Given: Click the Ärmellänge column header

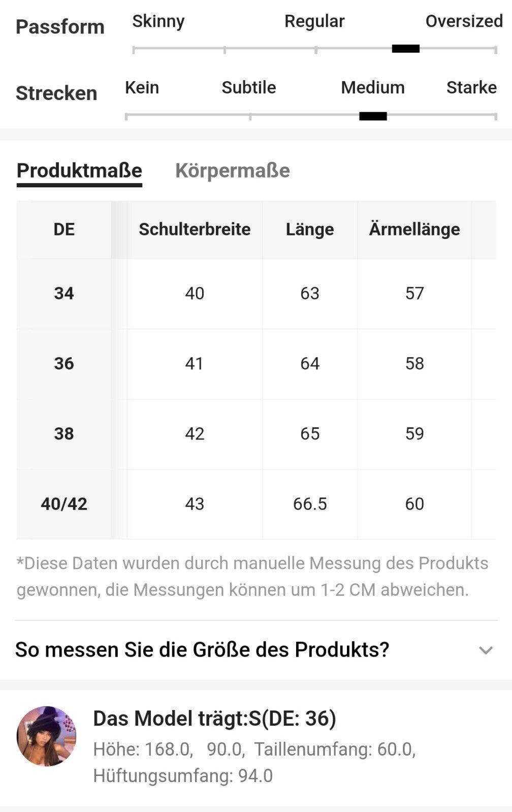Looking at the screenshot, I should [x=414, y=229].
